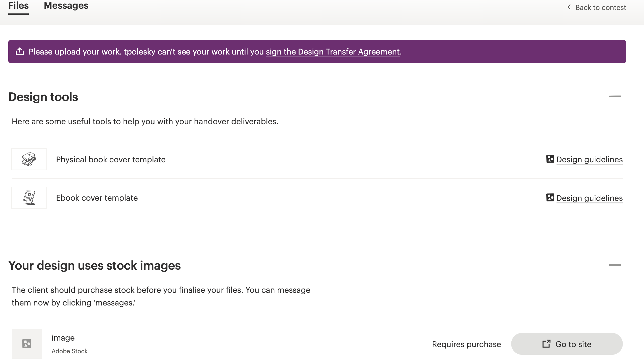Click the 'client should purchase stock' paragraph

(x=161, y=296)
